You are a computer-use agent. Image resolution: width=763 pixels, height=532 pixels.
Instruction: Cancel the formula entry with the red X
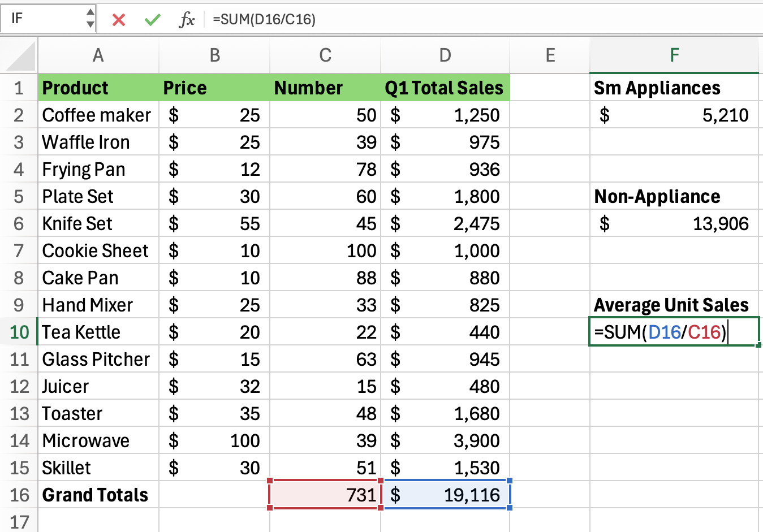click(118, 20)
